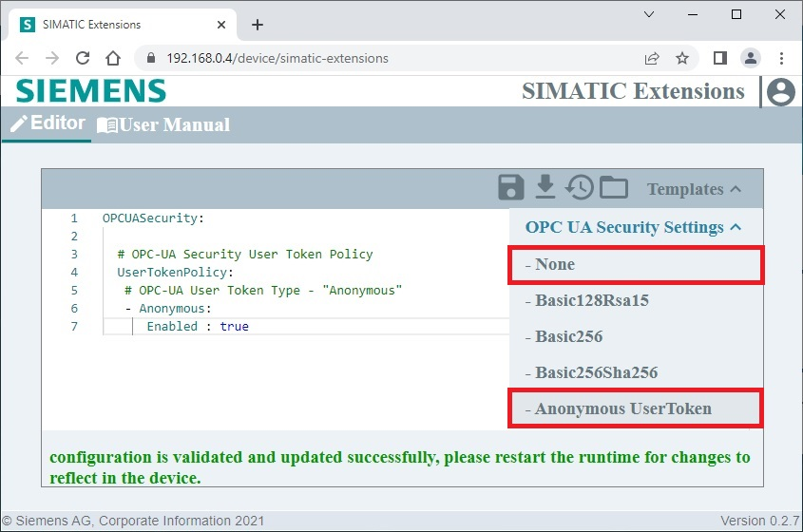The width and height of the screenshot is (803, 532).
Task: Click line number 2 in the editor gutter
Action: point(74,236)
